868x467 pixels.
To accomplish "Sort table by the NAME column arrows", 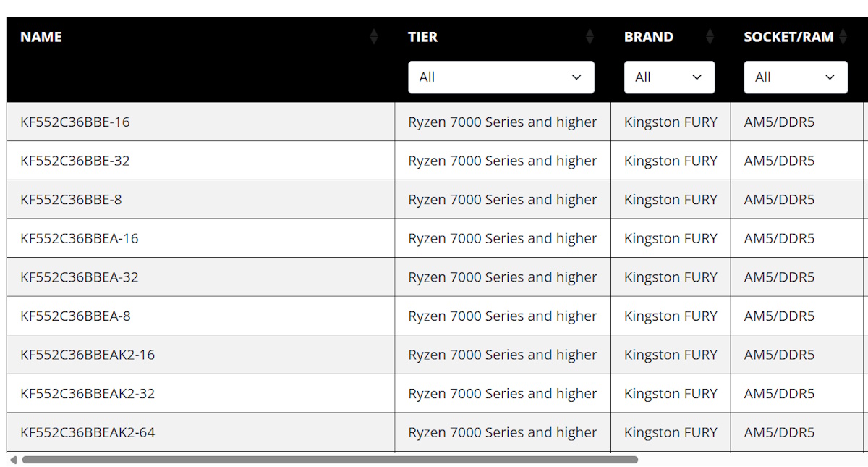I will tap(373, 37).
